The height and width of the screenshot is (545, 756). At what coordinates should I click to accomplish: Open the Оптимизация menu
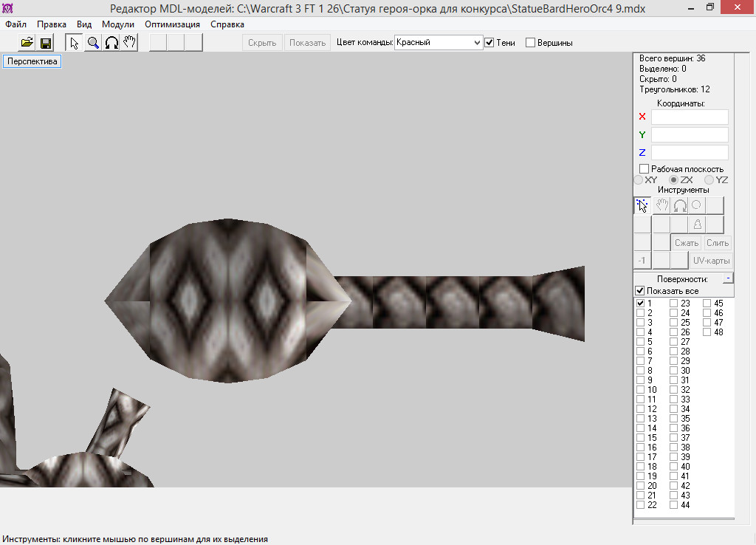[172, 24]
